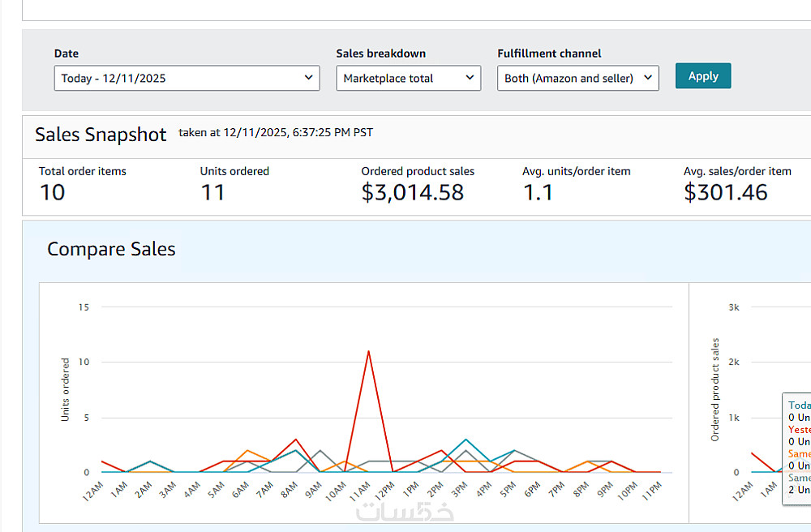
Task: Click the Ordered product sales amount $3,014.58
Action: pyautogui.click(x=413, y=192)
